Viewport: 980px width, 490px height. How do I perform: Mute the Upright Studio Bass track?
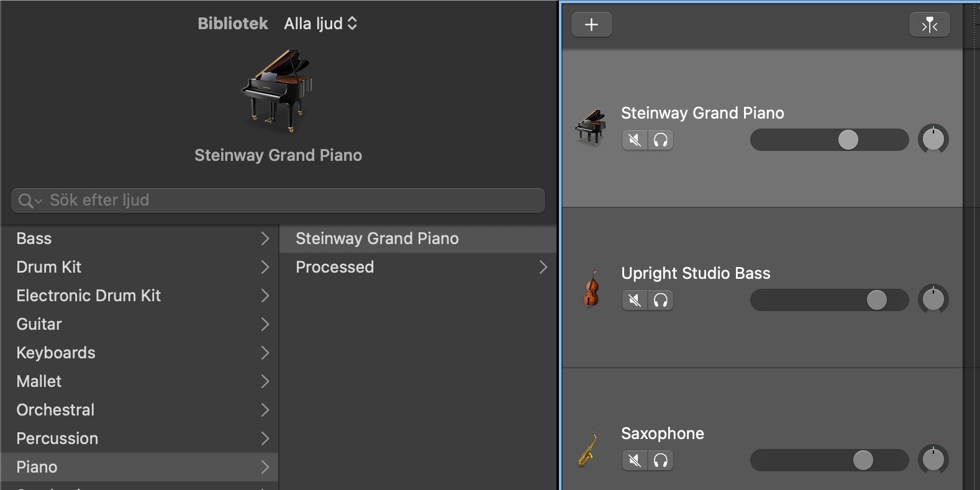click(635, 300)
